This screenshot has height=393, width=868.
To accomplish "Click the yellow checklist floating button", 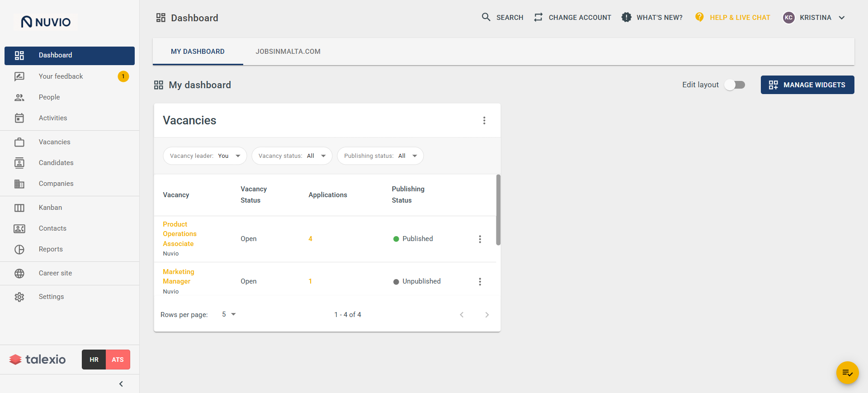I will tap(847, 373).
